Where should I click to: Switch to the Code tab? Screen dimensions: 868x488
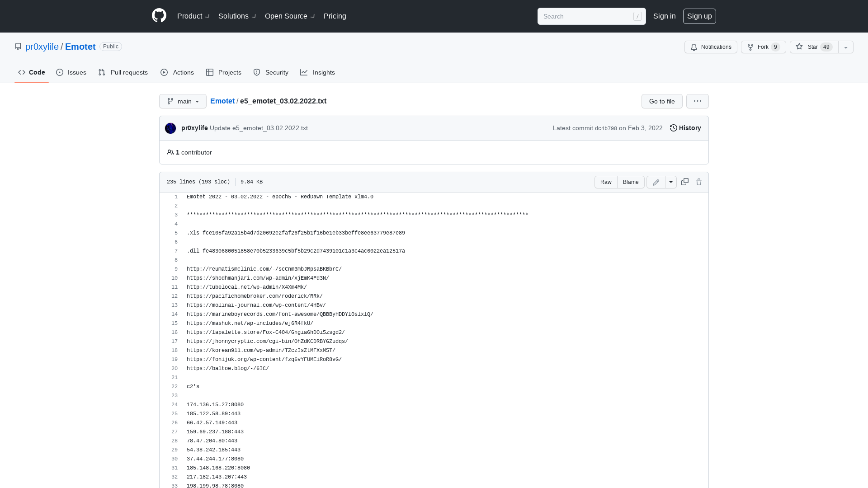(x=32, y=72)
